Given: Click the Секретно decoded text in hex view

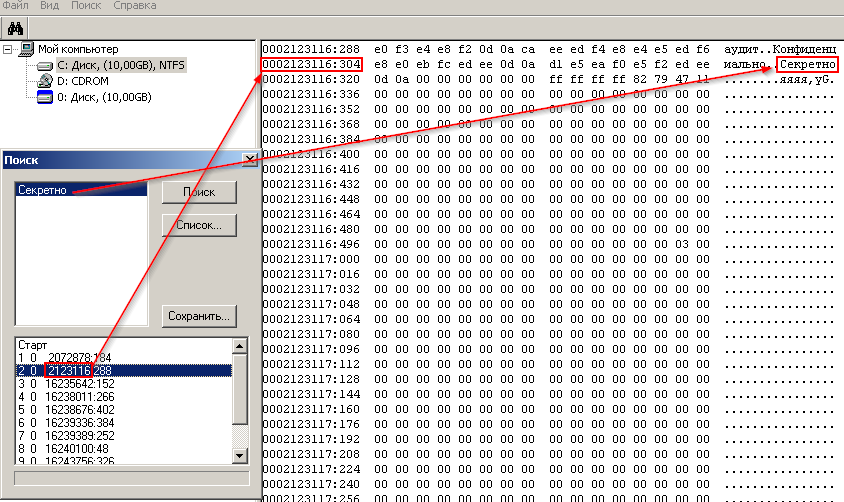Looking at the screenshot, I should (x=807, y=65).
